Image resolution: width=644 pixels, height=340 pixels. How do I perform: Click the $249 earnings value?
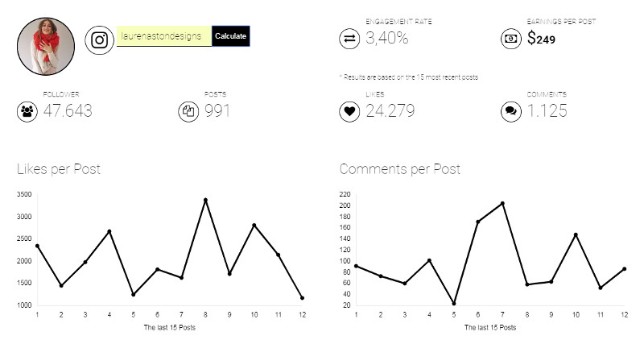(542, 38)
